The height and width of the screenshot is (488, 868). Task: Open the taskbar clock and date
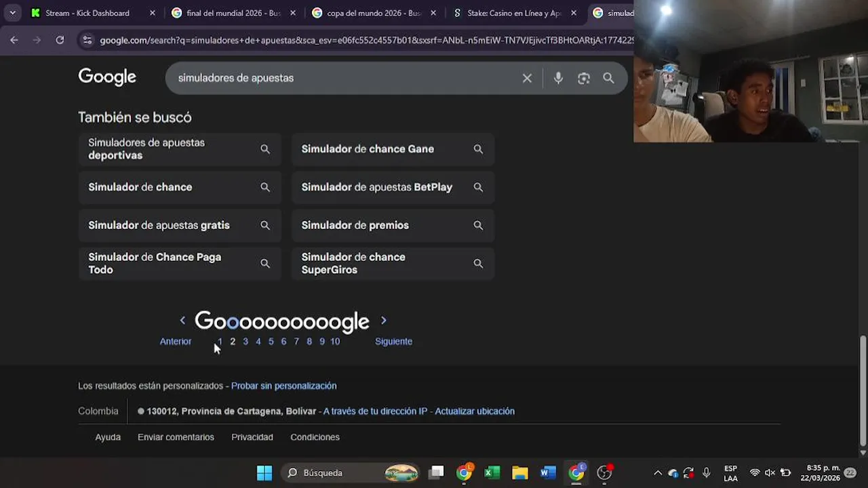[820, 473]
